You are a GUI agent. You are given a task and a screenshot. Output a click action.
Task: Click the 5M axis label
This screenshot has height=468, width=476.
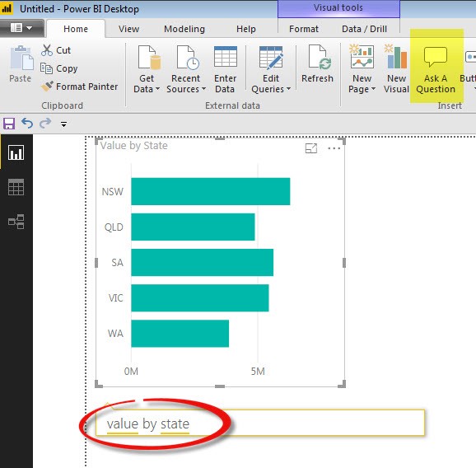258,371
